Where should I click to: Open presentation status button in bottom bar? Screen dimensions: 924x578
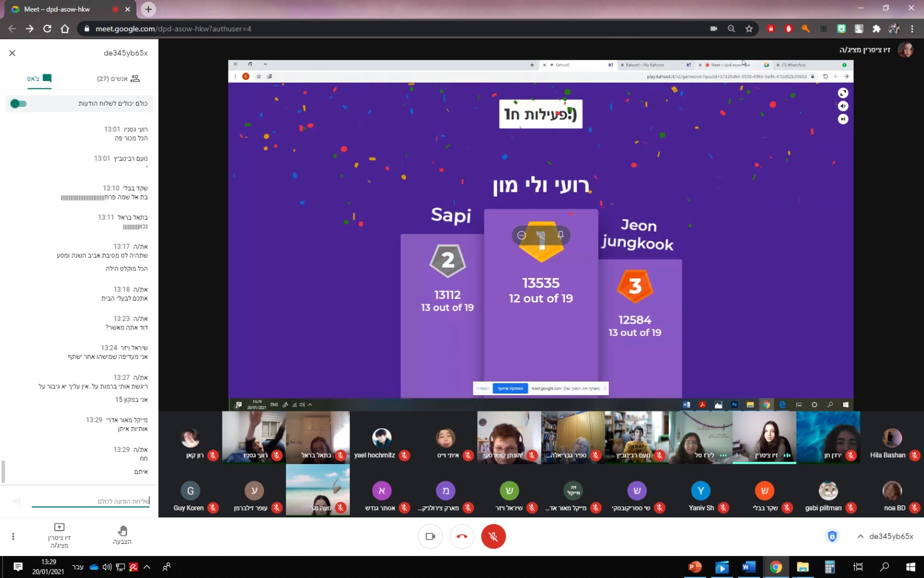point(59,536)
